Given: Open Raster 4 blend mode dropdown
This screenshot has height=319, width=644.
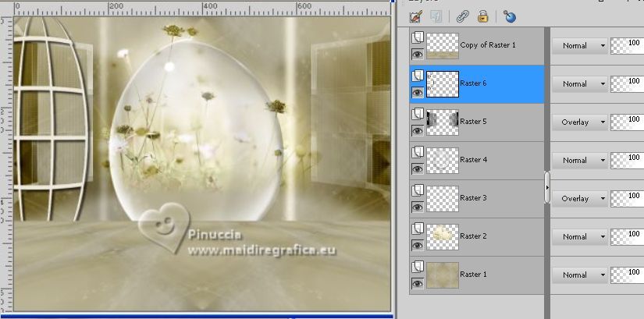Looking at the screenshot, I should coord(579,160).
